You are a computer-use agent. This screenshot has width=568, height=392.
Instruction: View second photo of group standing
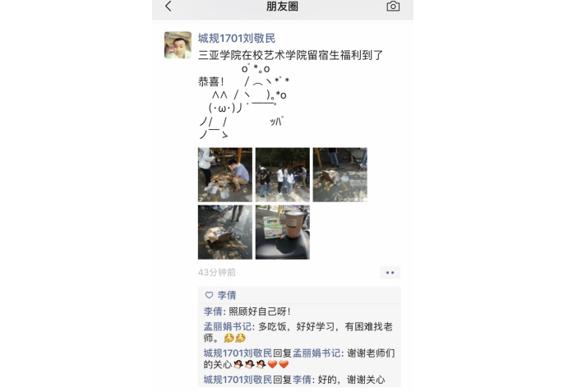click(x=283, y=174)
